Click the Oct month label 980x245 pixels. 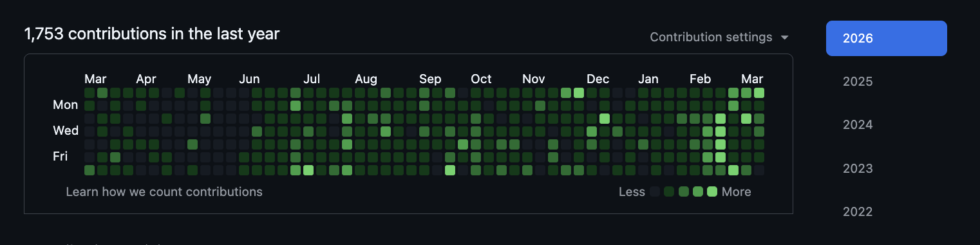481,79
